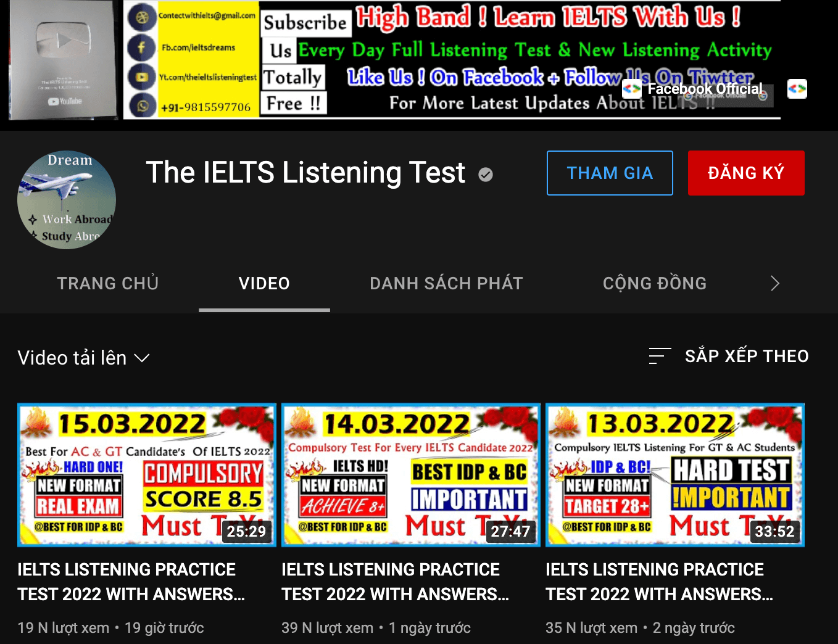Open video title posted 2 ngày trước
This screenshot has width=838, height=644.
tap(659, 581)
